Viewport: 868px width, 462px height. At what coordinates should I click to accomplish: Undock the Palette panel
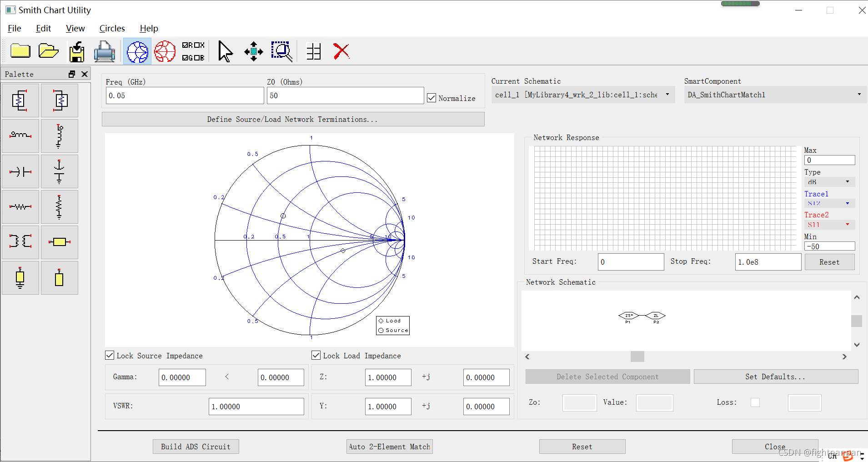coord(72,74)
